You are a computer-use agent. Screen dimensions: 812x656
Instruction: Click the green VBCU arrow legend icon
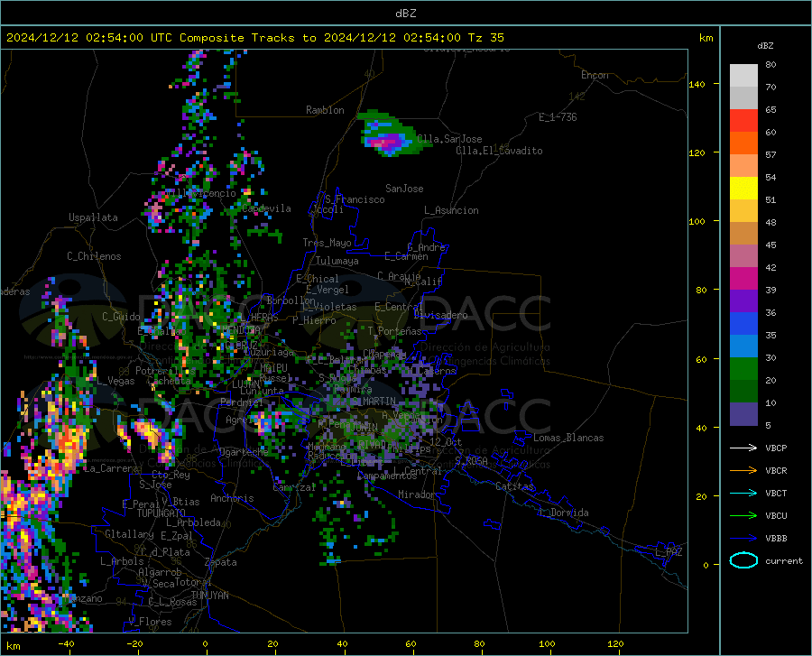pyautogui.click(x=743, y=515)
